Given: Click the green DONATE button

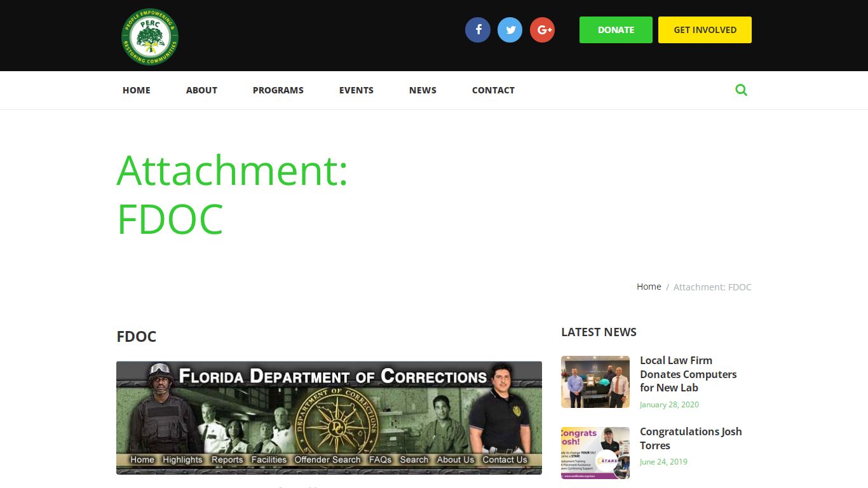Looking at the screenshot, I should (x=616, y=30).
